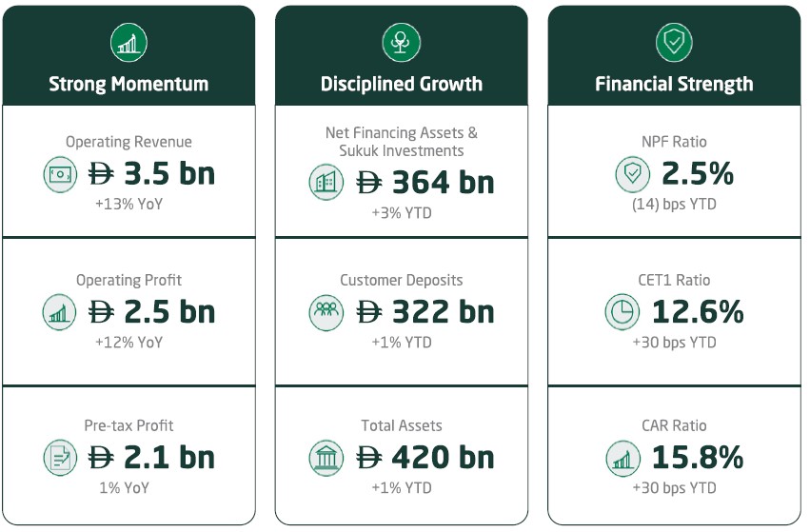Click the 364 bn financing assets figure
The image size is (810, 532).
(425, 182)
